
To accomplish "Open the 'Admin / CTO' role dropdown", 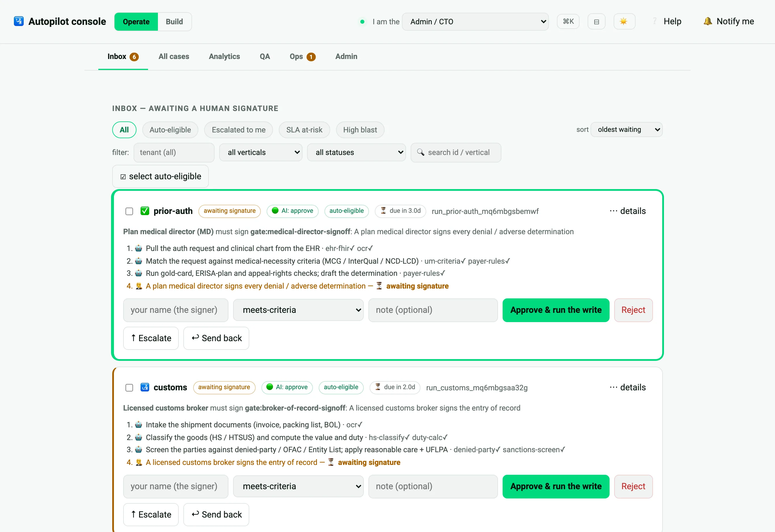I will coord(475,22).
